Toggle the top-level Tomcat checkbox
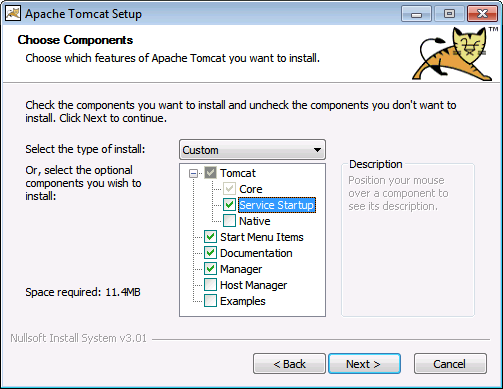 pyautogui.click(x=210, y=173)
